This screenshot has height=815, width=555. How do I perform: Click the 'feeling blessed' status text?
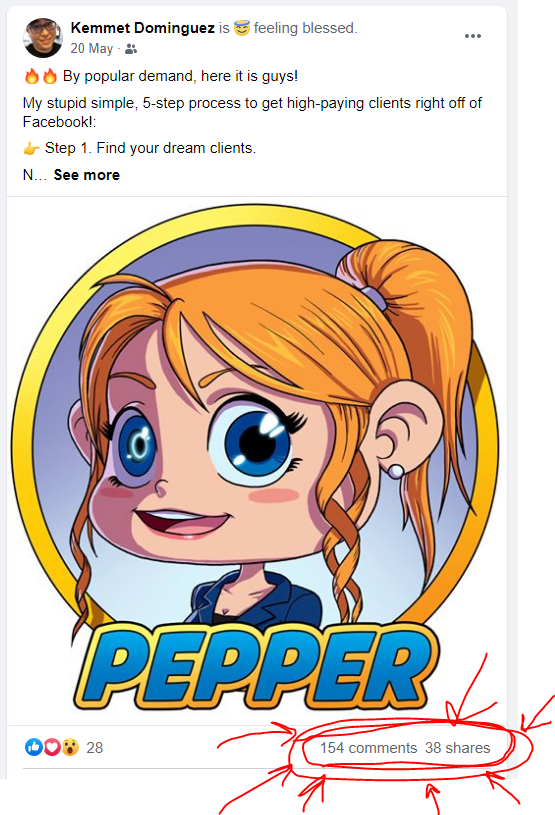coord(306,28)
